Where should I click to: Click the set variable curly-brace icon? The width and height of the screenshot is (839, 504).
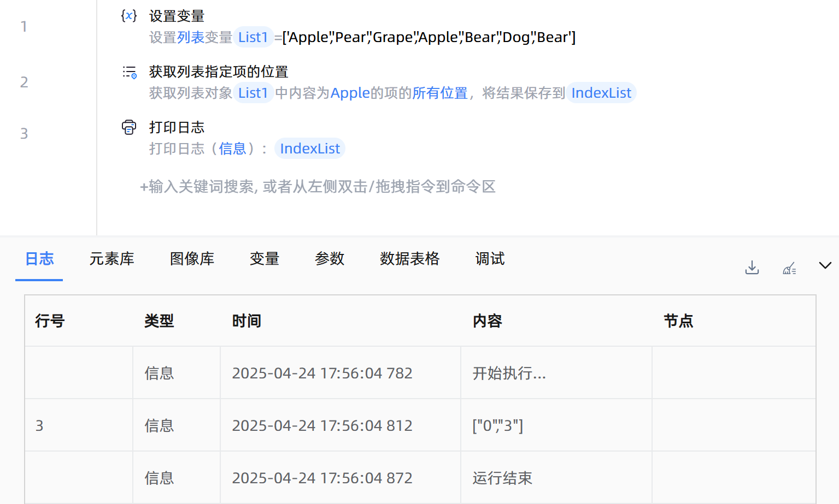(x=129, y=16)
